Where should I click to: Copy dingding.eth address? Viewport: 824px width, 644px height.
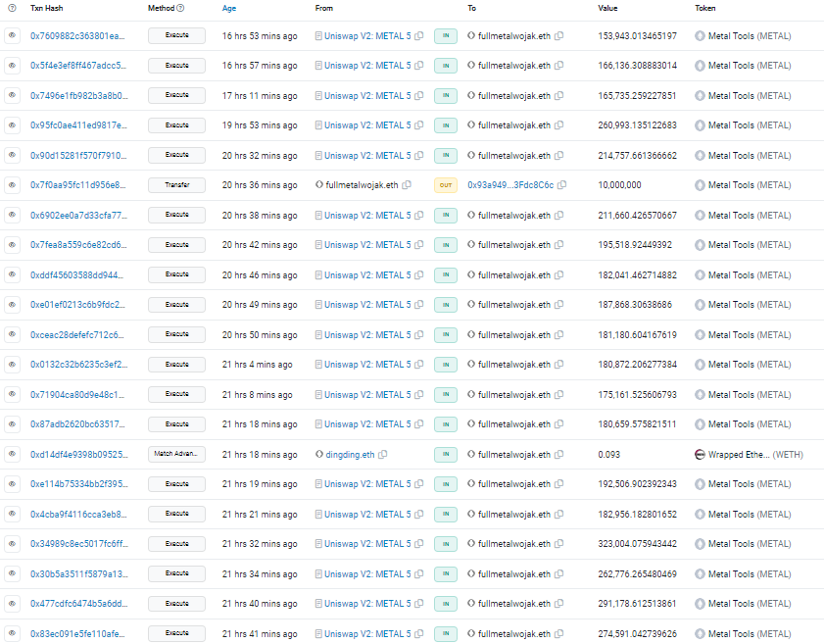click(x=382, y=454)
